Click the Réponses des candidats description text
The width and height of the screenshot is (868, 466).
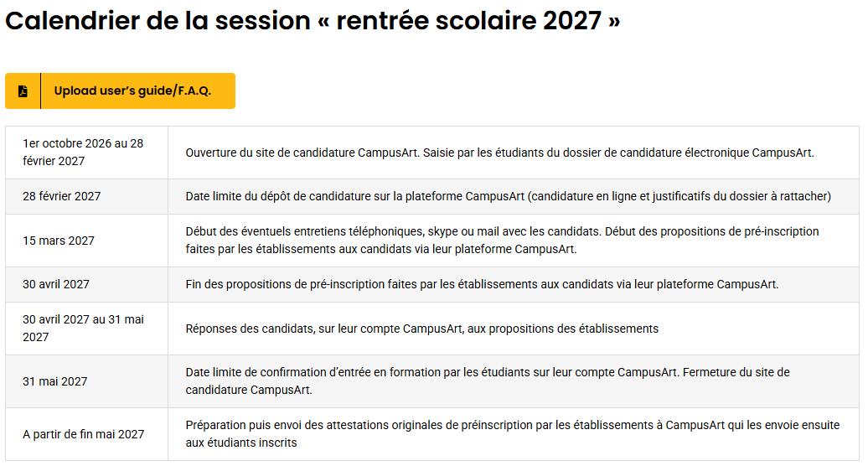tap(421, 329)
